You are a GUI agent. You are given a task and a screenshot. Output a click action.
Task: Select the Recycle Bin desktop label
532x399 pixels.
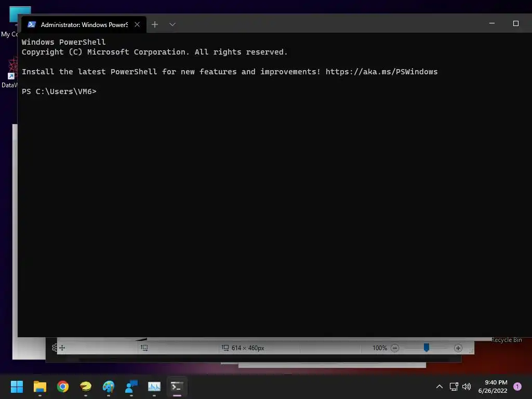(506, 340)
